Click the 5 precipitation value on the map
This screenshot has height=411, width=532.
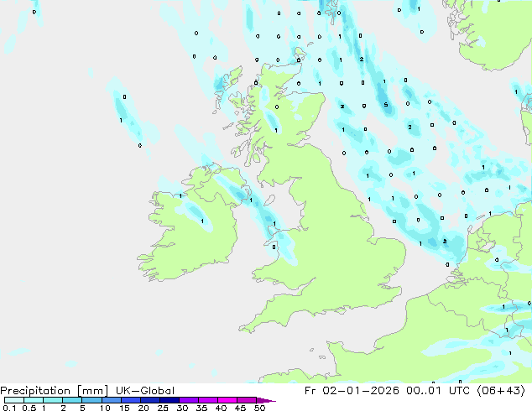coord(386,105)
